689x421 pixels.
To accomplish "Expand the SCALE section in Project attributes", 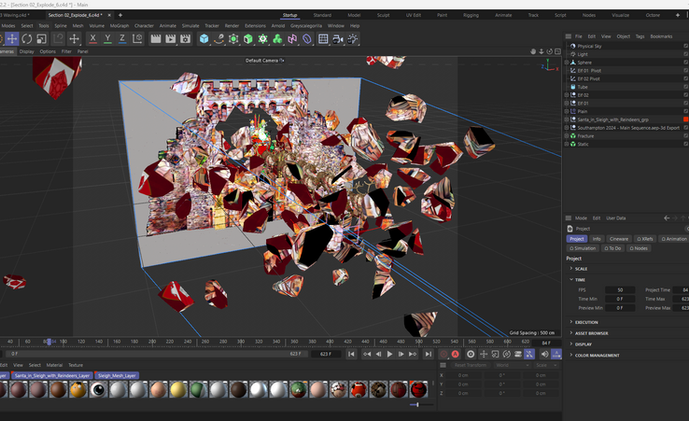I will [x=579, y=268].
